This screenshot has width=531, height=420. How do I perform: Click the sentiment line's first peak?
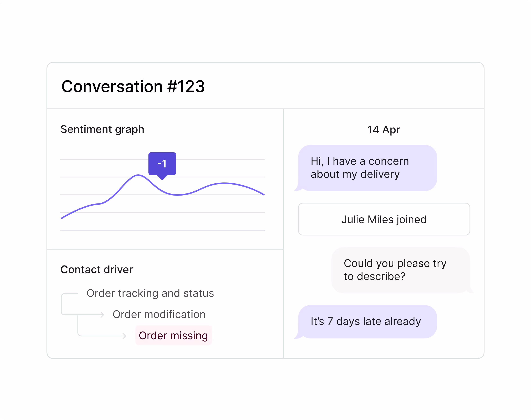pos(138,175)
